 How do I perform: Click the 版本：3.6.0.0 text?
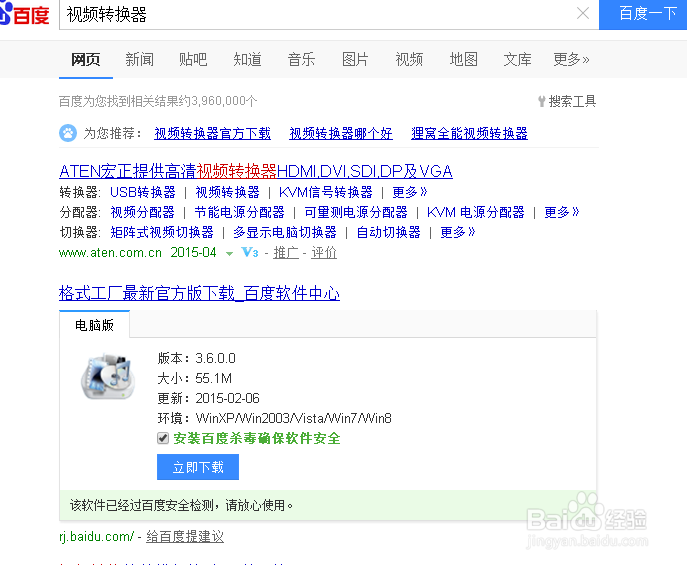[x=196, y=358]
